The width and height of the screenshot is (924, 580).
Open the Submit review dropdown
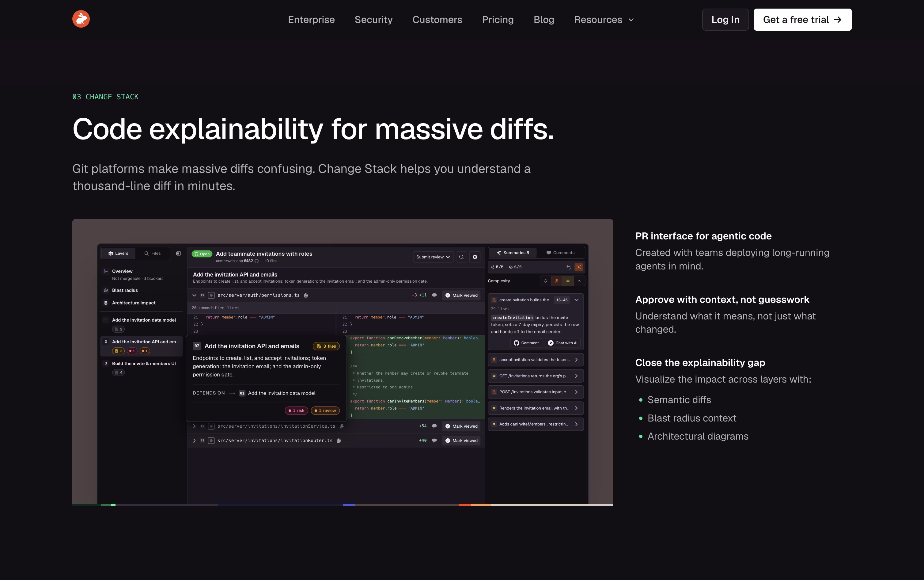tap(433, 257)
